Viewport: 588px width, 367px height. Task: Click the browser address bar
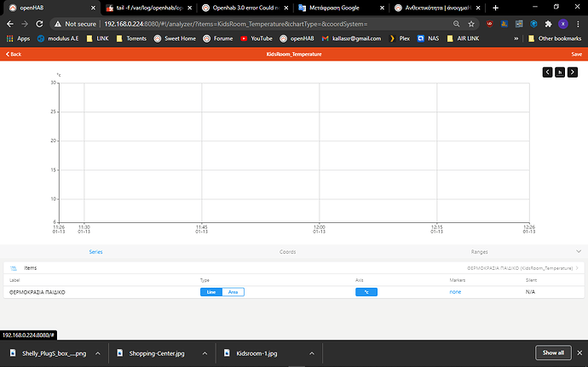point(256,24)
